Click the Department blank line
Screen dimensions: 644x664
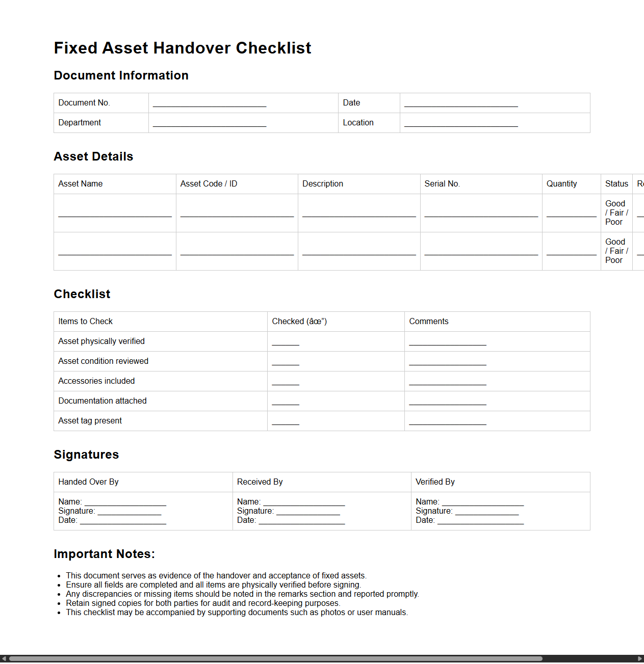[x=209, y=123]
